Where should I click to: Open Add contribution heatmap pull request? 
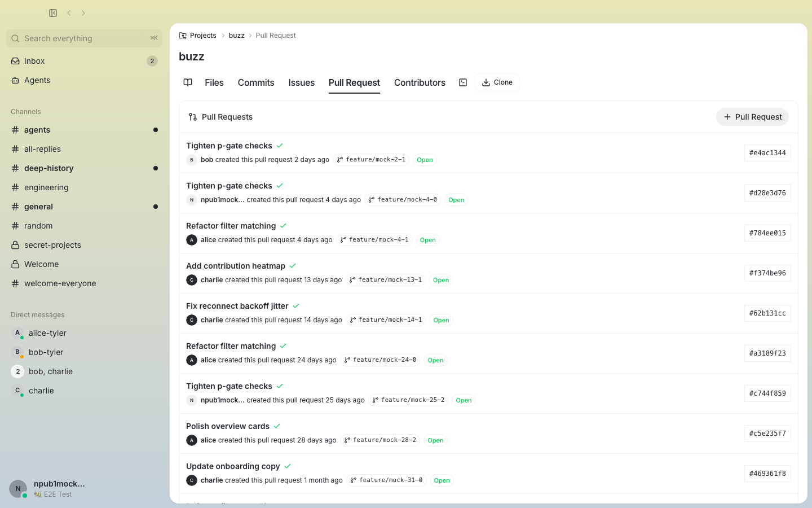[x=236, y=266]
